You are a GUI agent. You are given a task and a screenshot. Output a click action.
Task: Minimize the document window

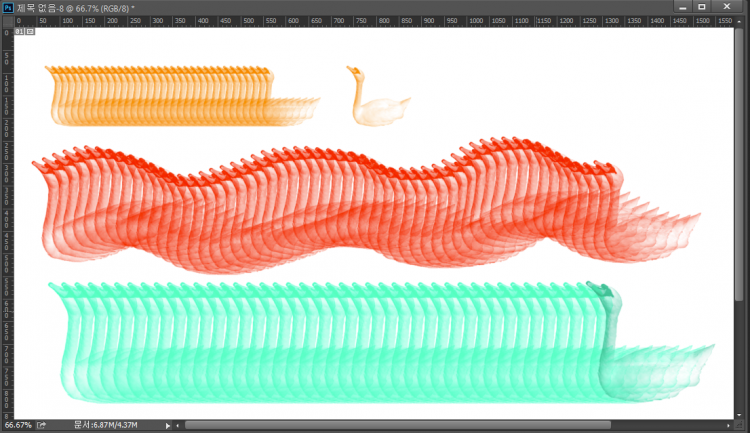(683, 7)
